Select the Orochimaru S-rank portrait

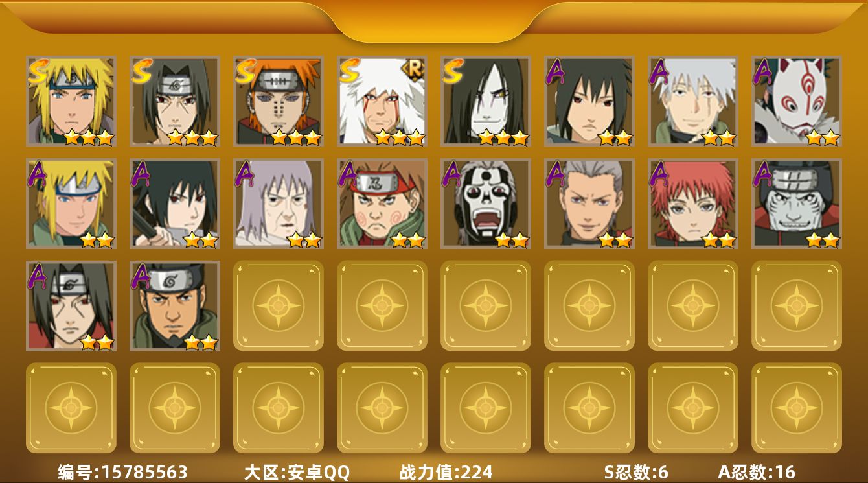pyautogui.click(x=486, y=101)
